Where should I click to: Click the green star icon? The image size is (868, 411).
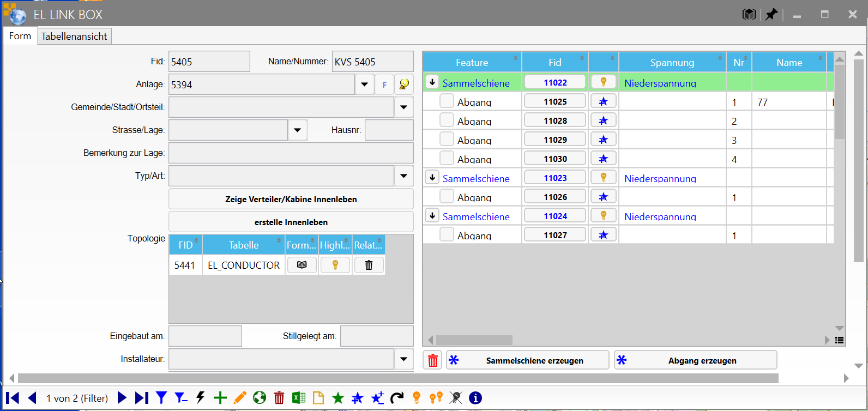(x=338, y=398)
